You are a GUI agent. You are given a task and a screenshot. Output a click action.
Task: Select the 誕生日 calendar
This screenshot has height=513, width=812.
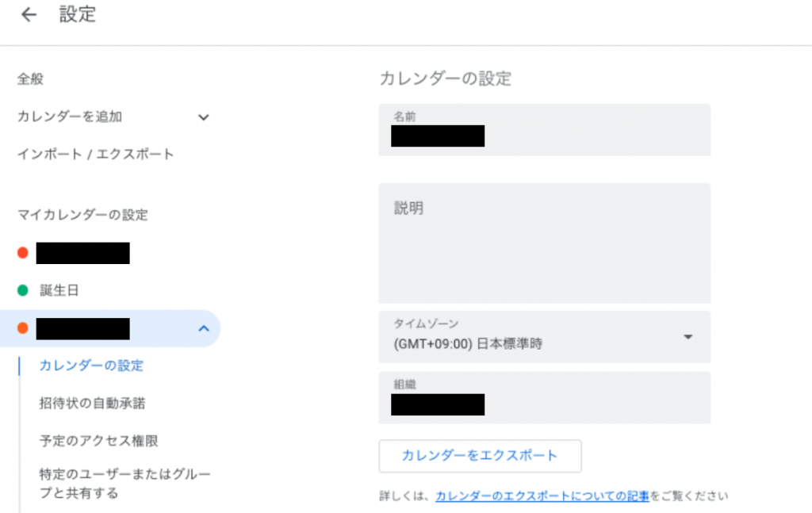[x=59, y=291]
